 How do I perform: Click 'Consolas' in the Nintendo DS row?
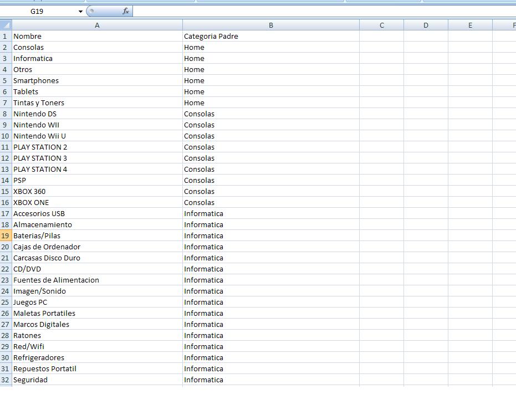coord(271,114)
